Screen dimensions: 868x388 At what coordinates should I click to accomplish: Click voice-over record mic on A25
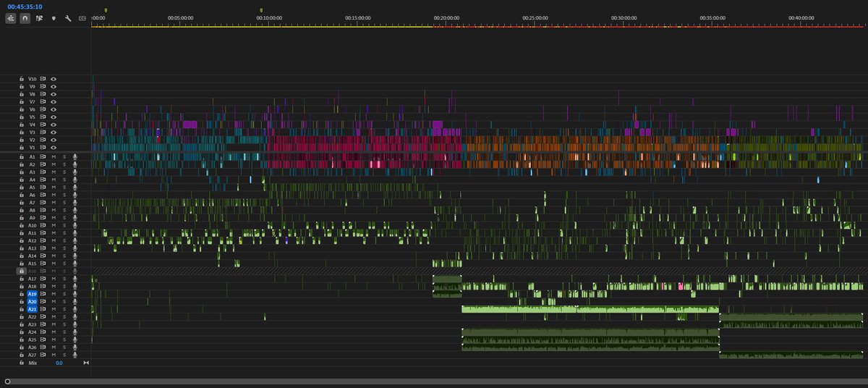pyautogui.click(x=75, y=340)
